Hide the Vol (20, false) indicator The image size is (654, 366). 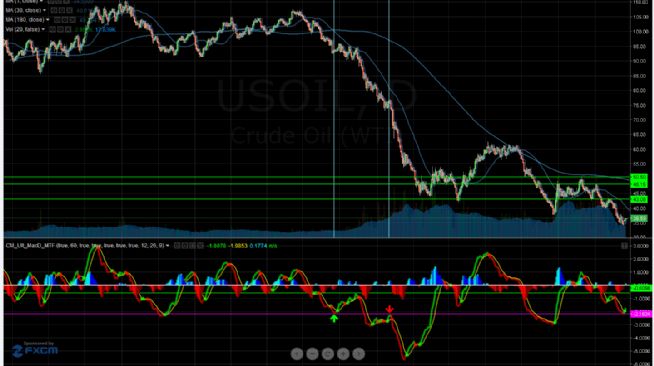(x=52, y=29)
